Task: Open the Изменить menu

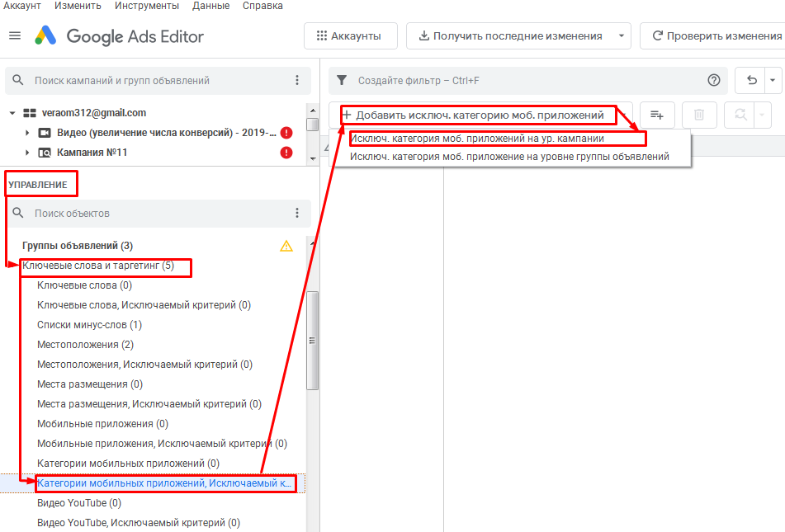Action: click(x=78, y=6)
